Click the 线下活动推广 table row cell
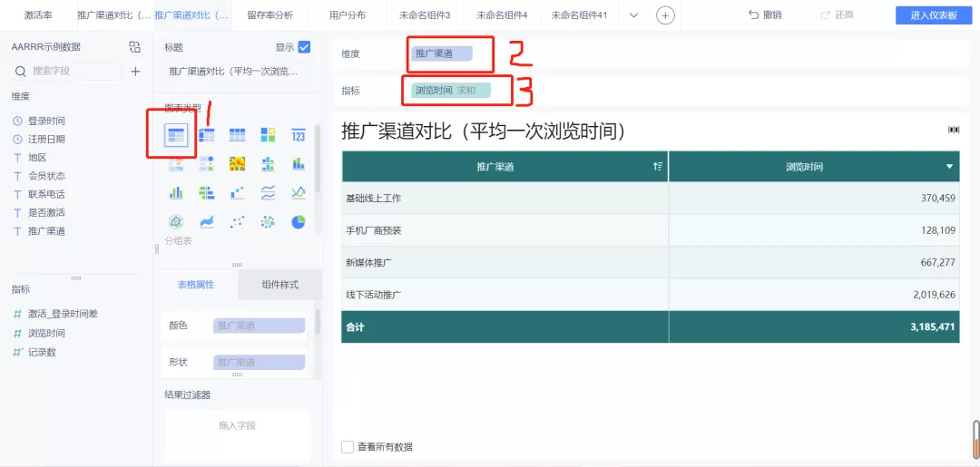980x467 pixels. click(x=505, y=295)
